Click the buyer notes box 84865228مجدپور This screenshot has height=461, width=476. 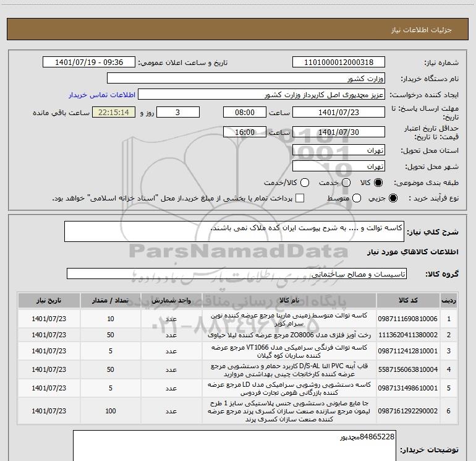(234, 446)
